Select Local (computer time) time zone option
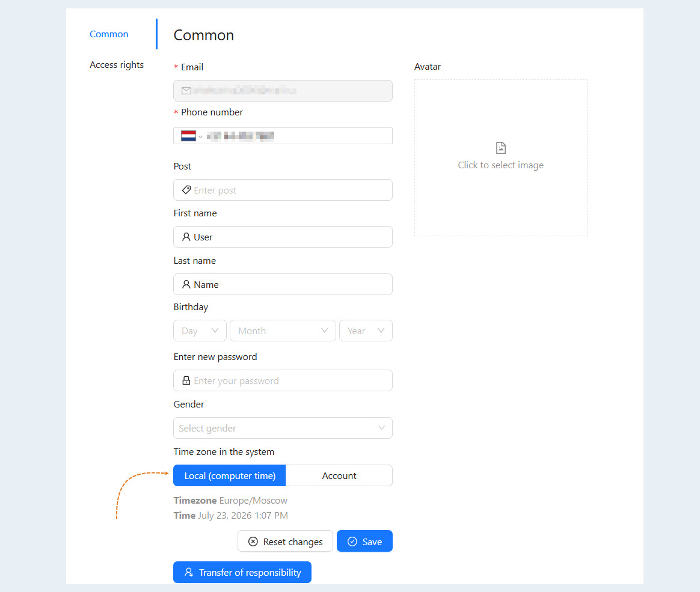This screenshot has width=700, height=592. click(230, 475)
